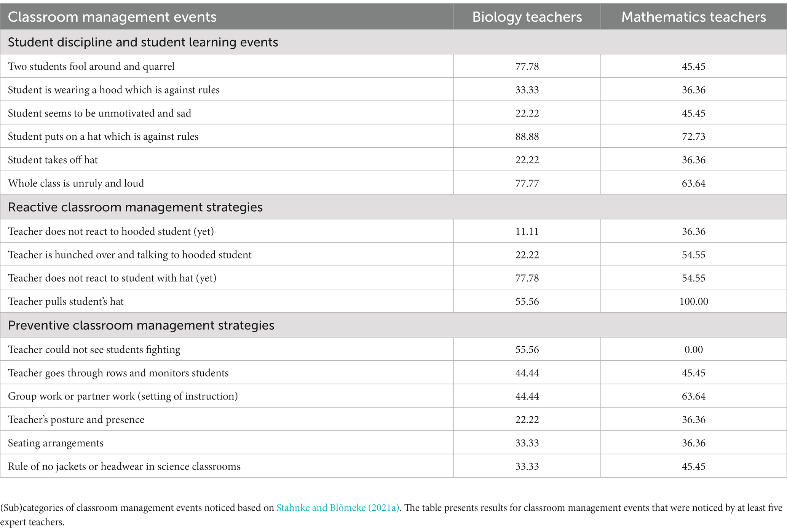Select the Student discipline and student learning events section row
The height and width of the screenshot is (532, 787).
[393, 42]
